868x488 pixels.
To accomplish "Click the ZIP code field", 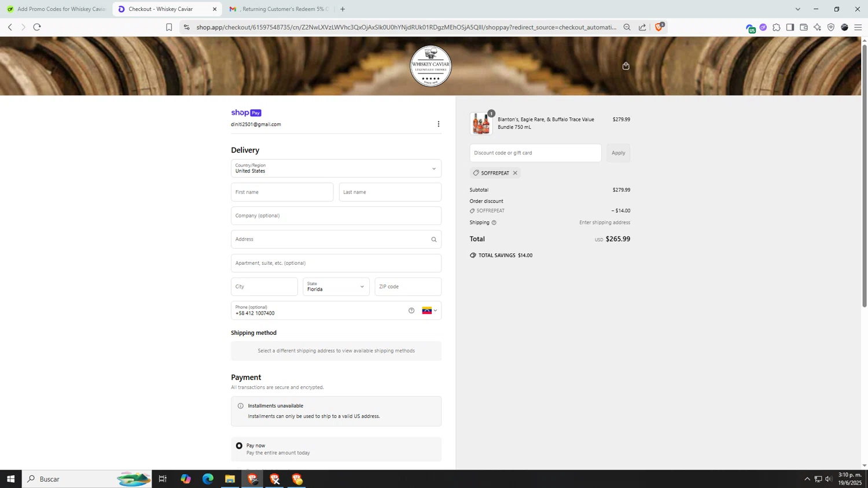I will [x=408, y=287].
